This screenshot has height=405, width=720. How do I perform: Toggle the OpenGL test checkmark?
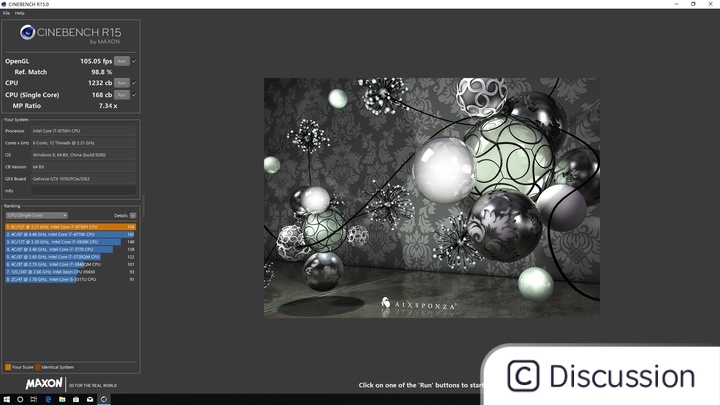[x=134, y=61]
